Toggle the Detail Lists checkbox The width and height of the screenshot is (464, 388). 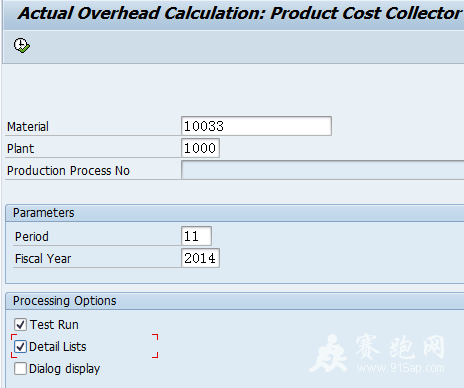20,347
